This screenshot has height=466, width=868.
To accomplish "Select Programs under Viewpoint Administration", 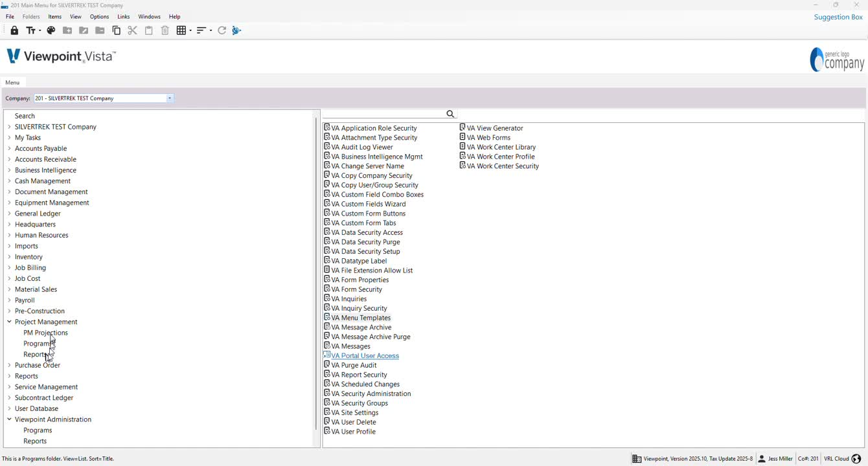I will tap(38, 430).
